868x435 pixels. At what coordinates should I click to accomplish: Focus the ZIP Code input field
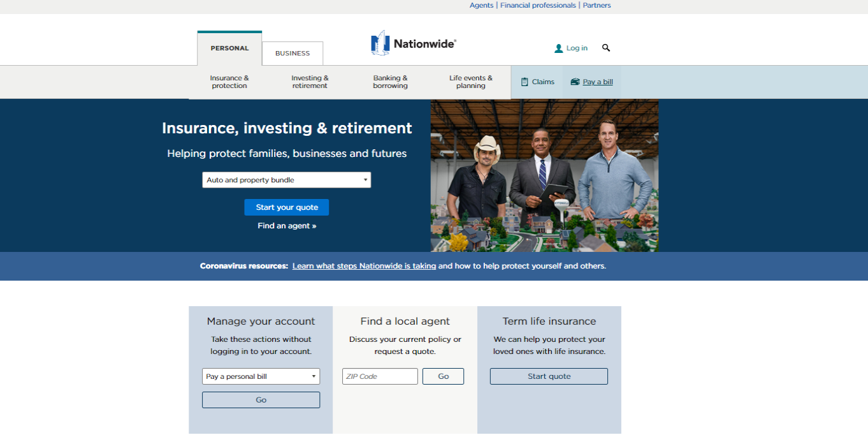point(380,376)
